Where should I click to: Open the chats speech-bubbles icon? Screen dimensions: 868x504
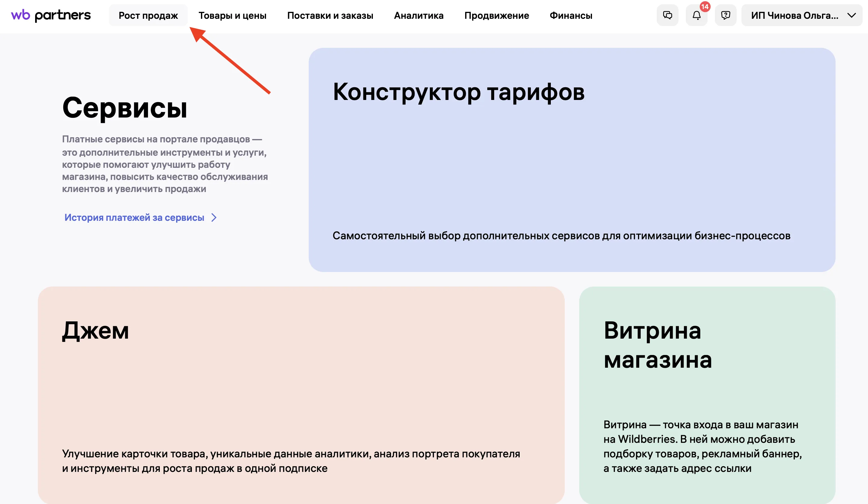pyautogui.click(x=667, y=15)
